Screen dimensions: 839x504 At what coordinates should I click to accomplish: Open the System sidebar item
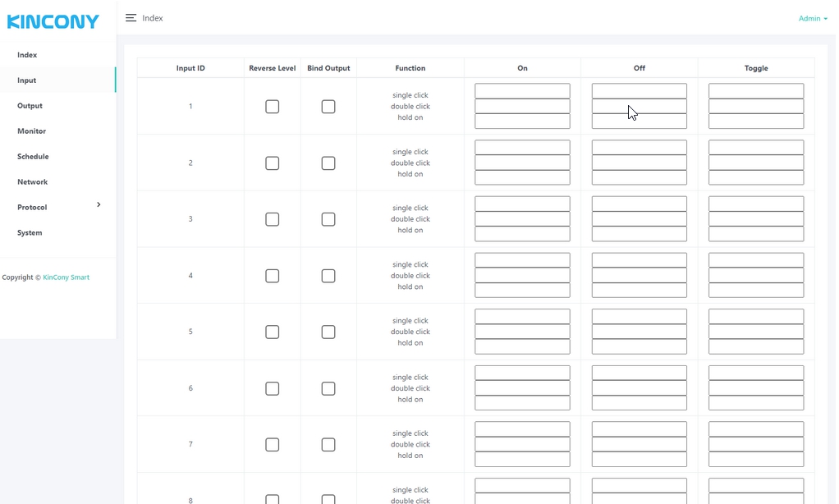click(x=30, y=233)
